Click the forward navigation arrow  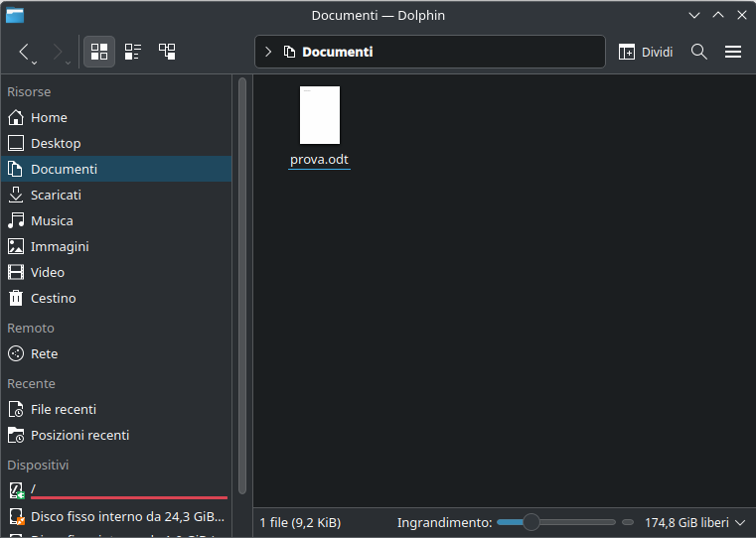tap(58, 52)
